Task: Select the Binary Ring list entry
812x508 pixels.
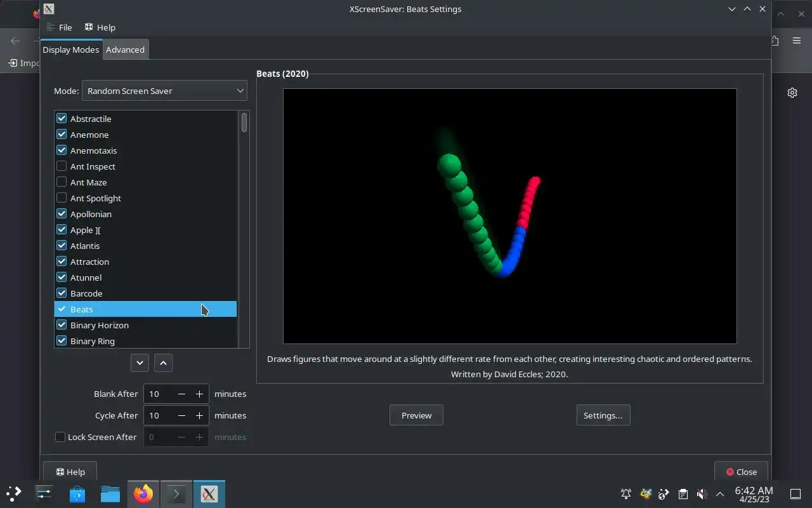Action: (x=145, y=341)
